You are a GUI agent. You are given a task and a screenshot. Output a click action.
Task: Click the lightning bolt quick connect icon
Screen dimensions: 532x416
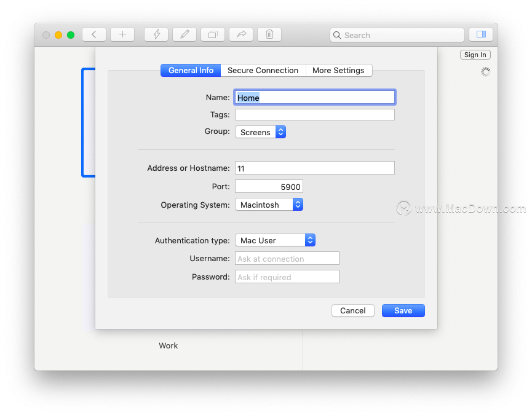[x=156, y=34]
